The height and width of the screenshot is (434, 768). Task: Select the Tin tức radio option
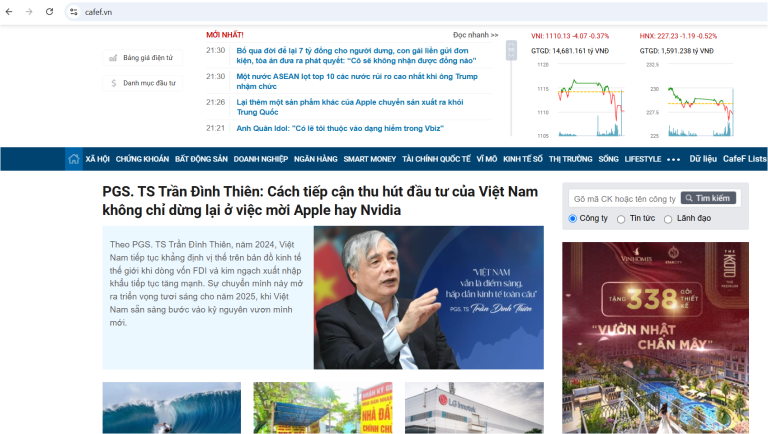[x=621, y=219]
